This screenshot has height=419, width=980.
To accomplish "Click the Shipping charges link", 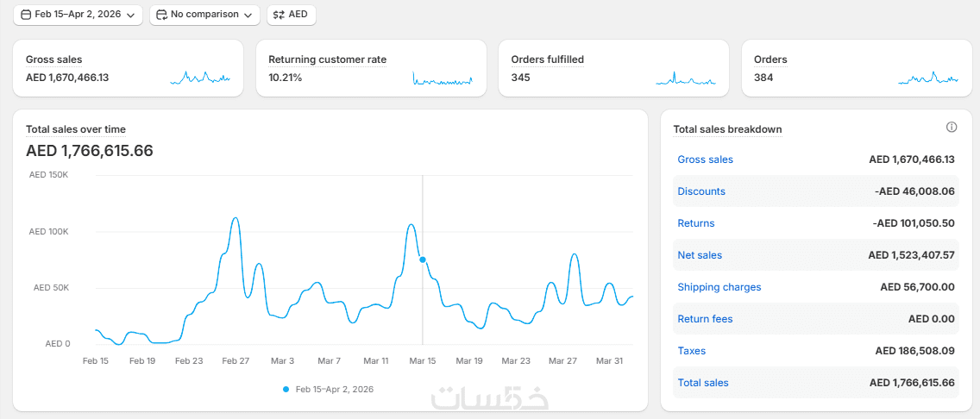I will tap(719, 287).
